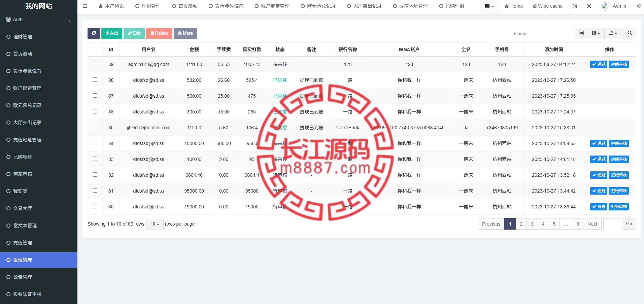Click the Admin avatar image
This screenshot has height=304, width=644.
click(605, 6)
